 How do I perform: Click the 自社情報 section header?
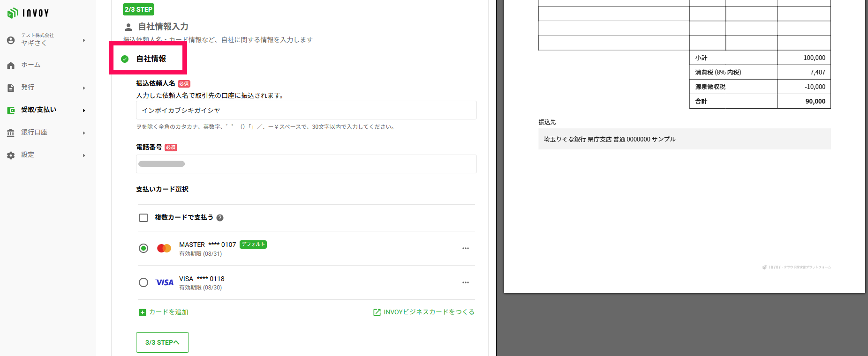pyautogui.click(x=151, y=59)
